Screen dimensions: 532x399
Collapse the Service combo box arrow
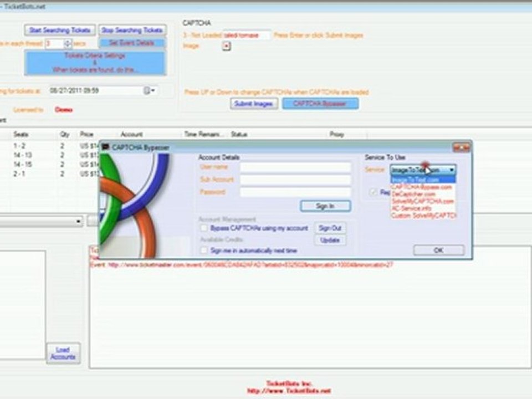(x=452, y=170)
